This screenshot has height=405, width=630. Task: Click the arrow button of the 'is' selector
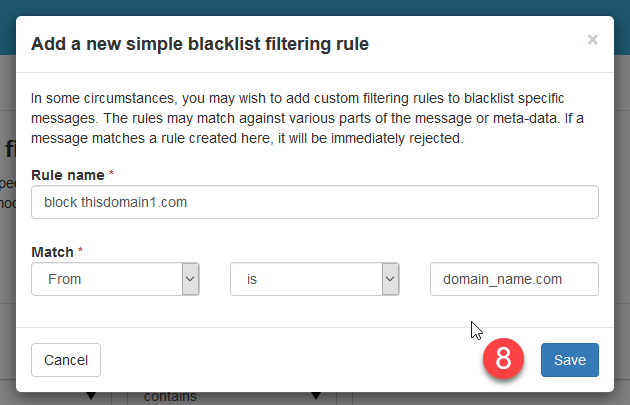point(390,280)
